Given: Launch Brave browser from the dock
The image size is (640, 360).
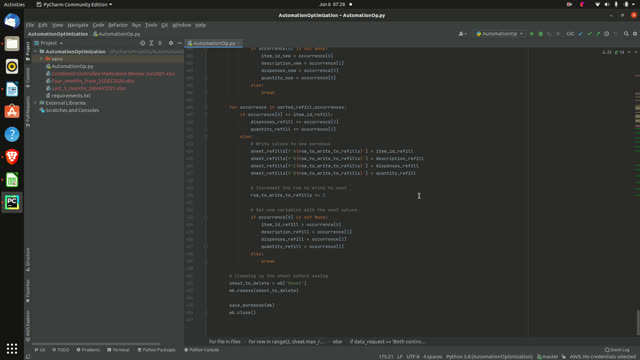Looking at the screenshot, I should coord(12,157).
